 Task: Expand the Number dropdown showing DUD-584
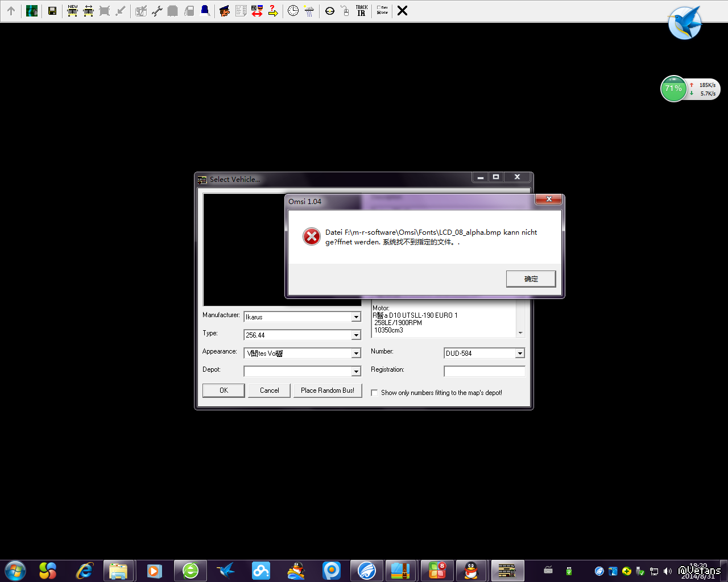pyautogui.click(x=520, y=354)
